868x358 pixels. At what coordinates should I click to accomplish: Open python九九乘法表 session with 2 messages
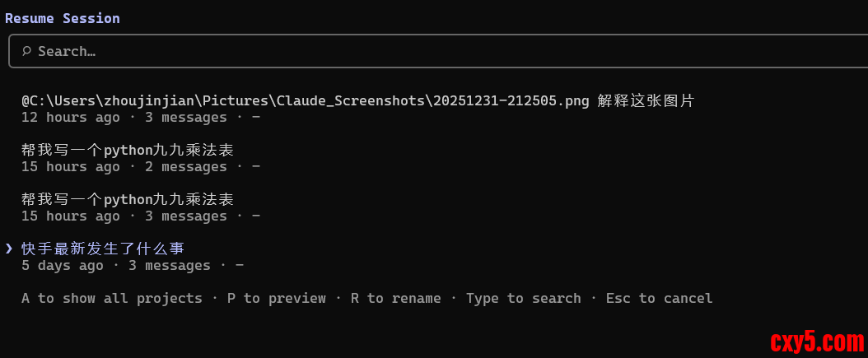coord(128,150)
